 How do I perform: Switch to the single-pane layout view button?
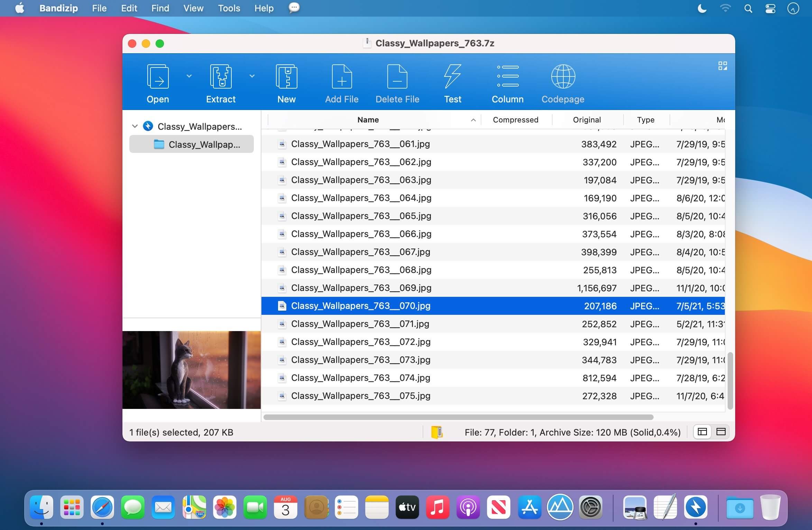click(x=721, y=432)
